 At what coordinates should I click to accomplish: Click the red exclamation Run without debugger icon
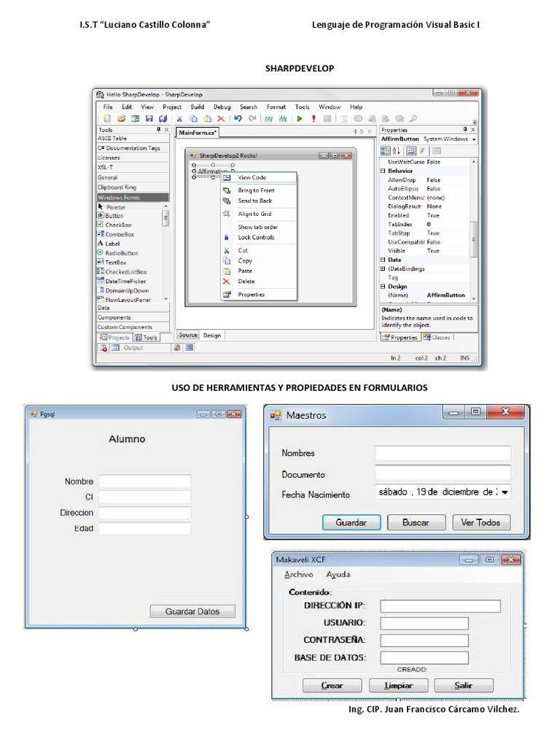[x=314, y=119]
